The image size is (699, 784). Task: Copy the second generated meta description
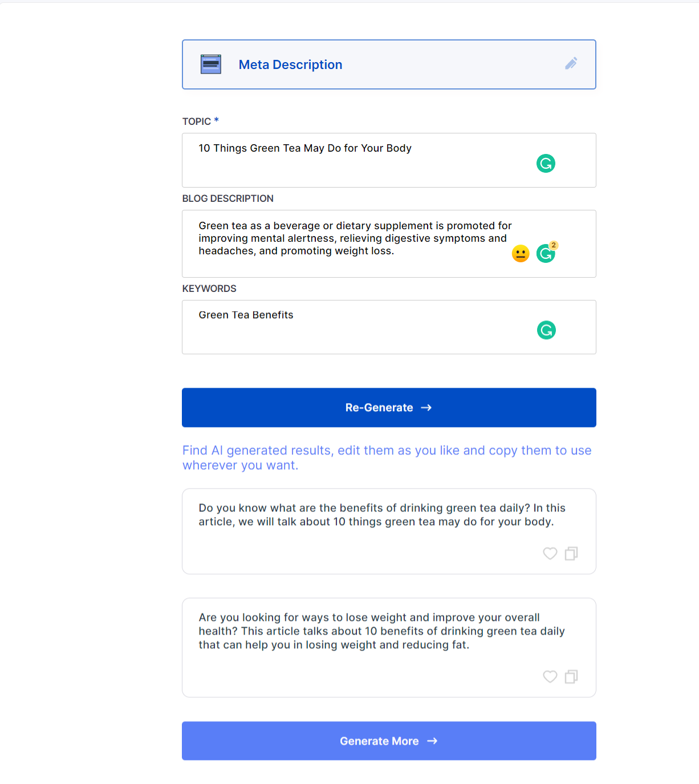click(571, 676)
